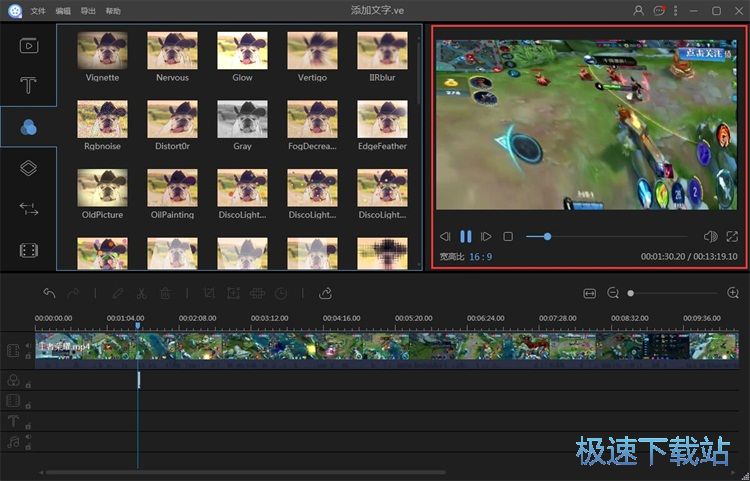
Task: Mute the video track speaker toggle
Action: [28, 345]
